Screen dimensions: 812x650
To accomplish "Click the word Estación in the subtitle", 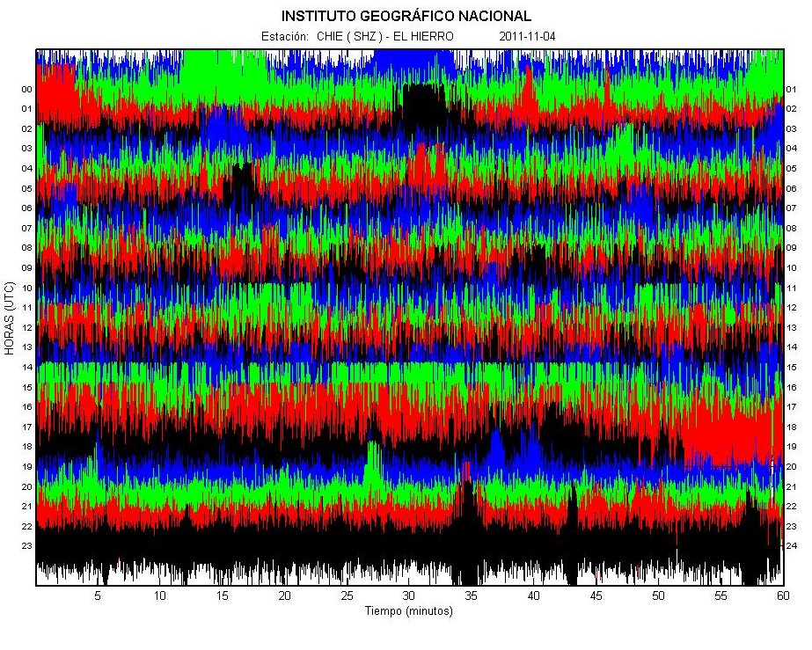I will tap(284, 37).
